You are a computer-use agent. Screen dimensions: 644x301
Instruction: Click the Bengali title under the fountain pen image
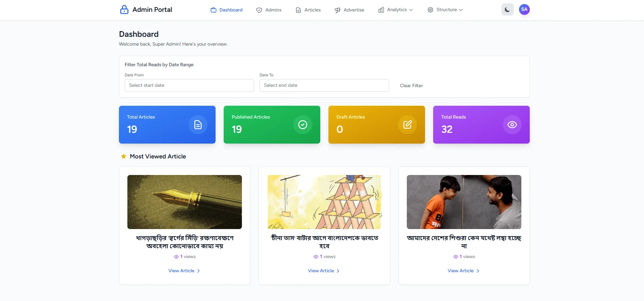tap(184, 242)
